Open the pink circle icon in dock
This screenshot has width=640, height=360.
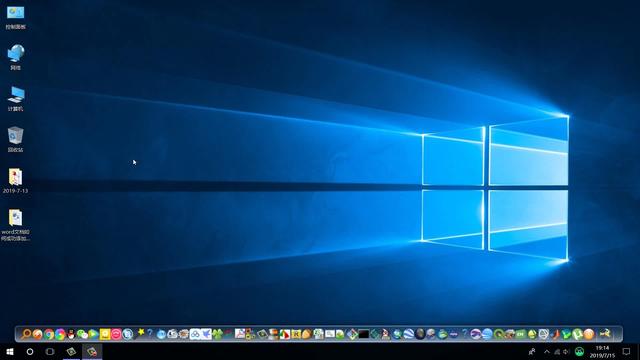point(116,334)
